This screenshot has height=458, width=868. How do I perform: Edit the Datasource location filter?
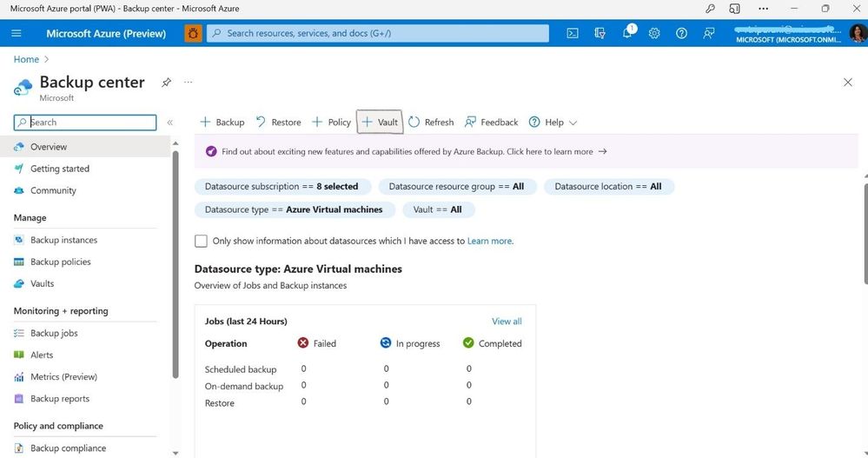(x=608, y=187)
